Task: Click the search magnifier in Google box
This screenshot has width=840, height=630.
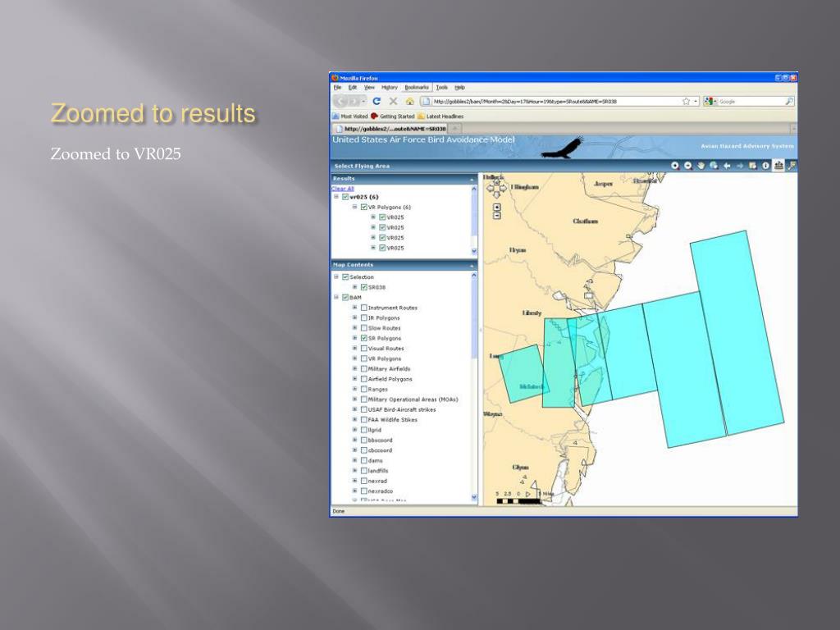Action: [x=789, y=101]
